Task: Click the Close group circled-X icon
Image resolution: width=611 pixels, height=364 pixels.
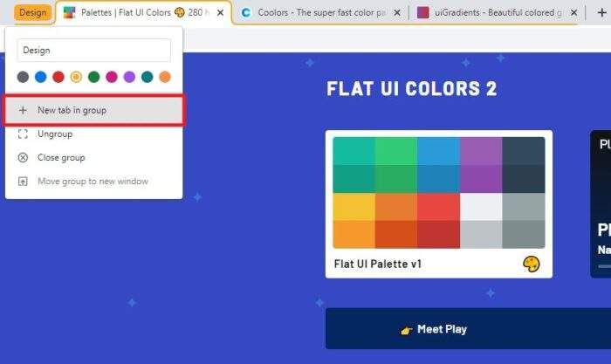Action: tap(23, 157)
